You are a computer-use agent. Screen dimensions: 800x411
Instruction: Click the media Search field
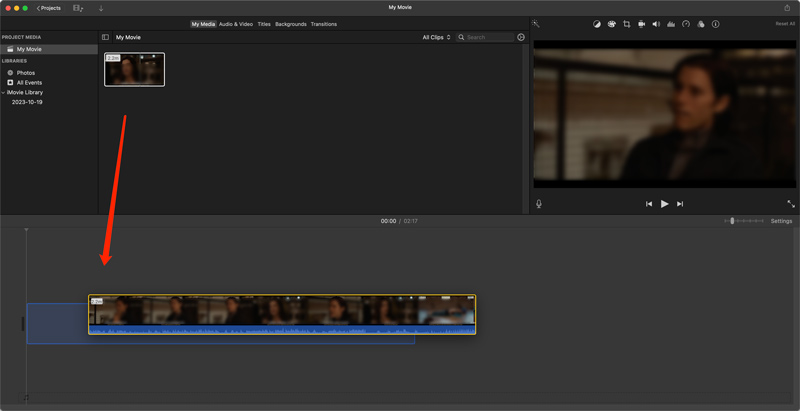485,37
